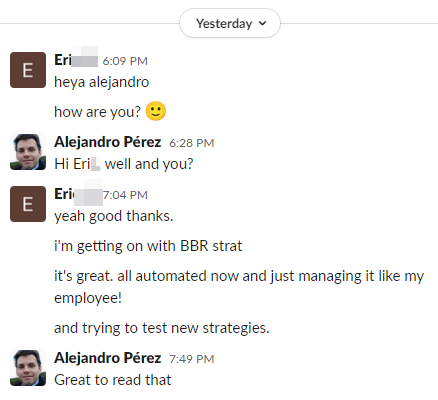The image size is (438, 400).
Task: Click Alejandro Pérez's name on the 7:49 PM message
Action: (108, 358)
